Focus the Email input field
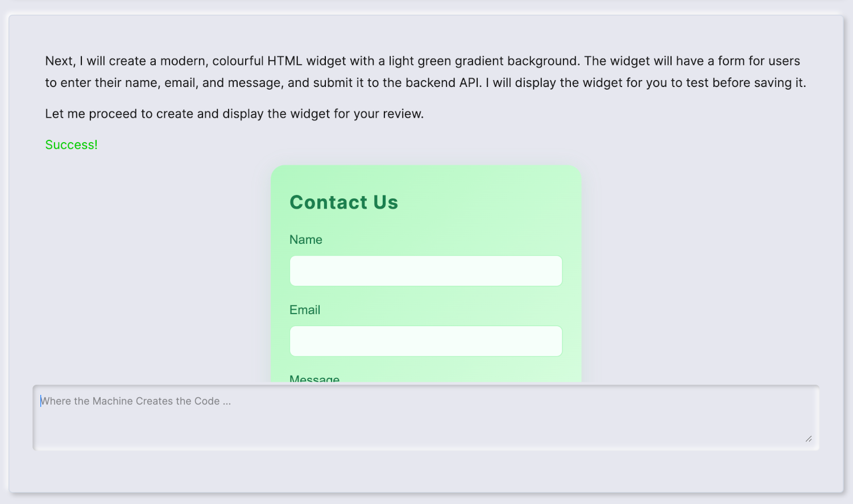The height and width of the screenshot is (504, 853). [x=425, y=341]
